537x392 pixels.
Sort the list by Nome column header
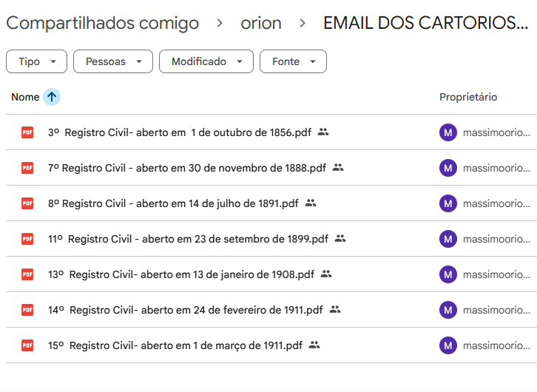pos(25,97)
